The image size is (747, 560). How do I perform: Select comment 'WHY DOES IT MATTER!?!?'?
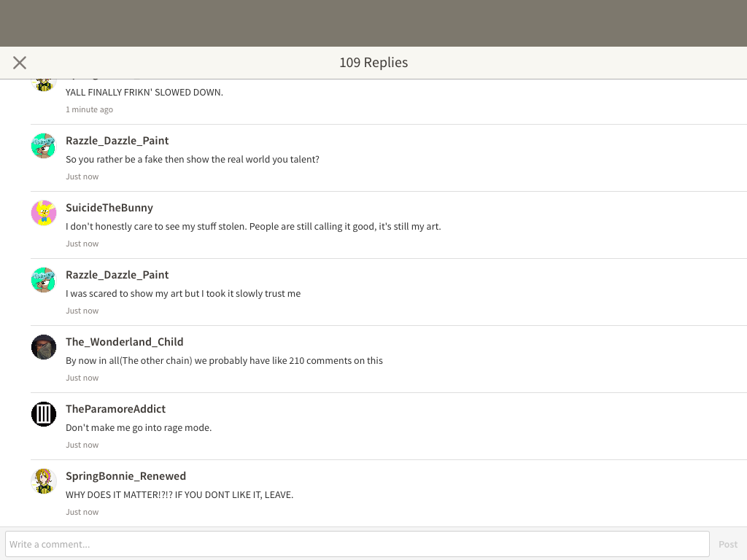pos(179,495)
